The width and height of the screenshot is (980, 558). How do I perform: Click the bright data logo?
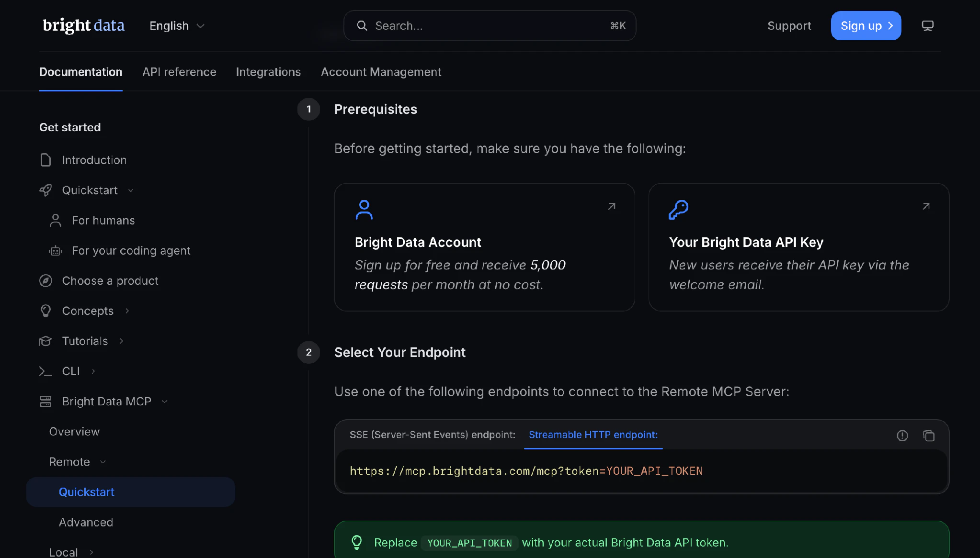[84, 25]
